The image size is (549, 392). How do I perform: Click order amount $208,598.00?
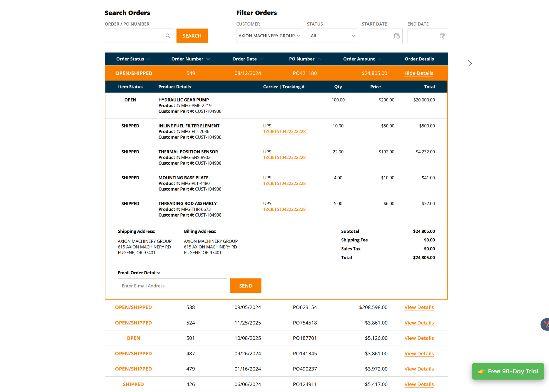click(x=373, y=307)
